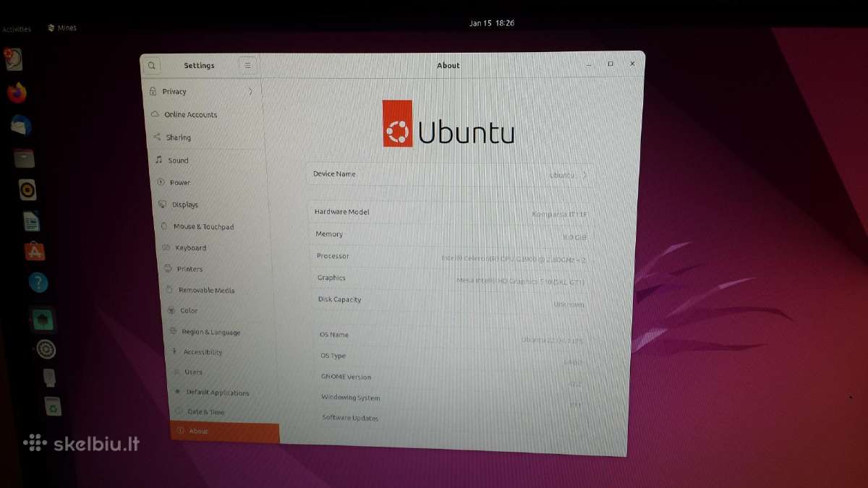868x488 pixels.
Task: Select the highlighted About sidebar item
Action: 225,432
